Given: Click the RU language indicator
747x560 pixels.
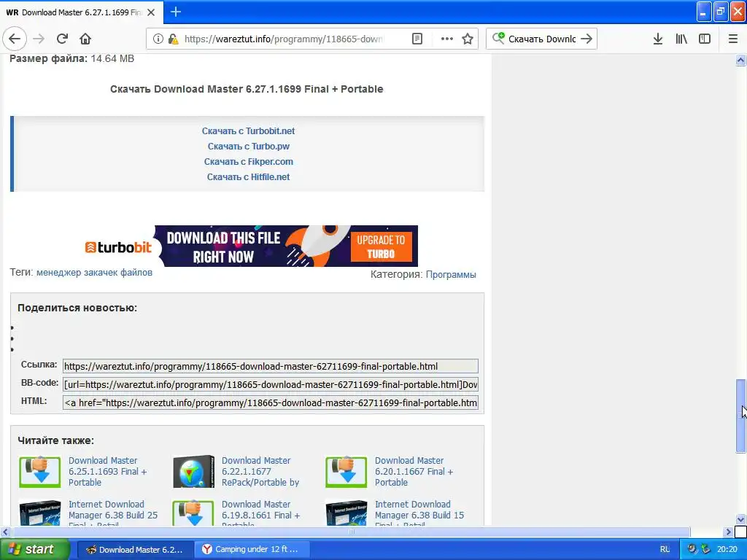Looking at the screenshot, I should [665, 550].
